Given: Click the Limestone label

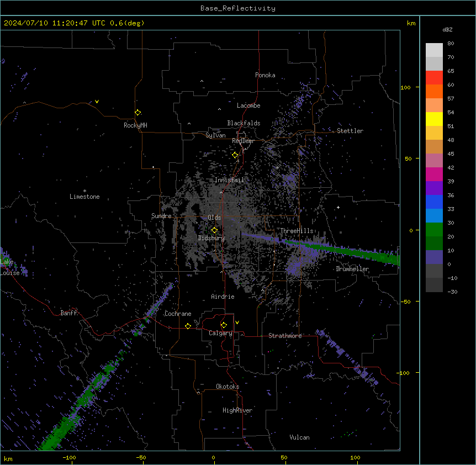Looking at the screenshot, I should 84,197.
